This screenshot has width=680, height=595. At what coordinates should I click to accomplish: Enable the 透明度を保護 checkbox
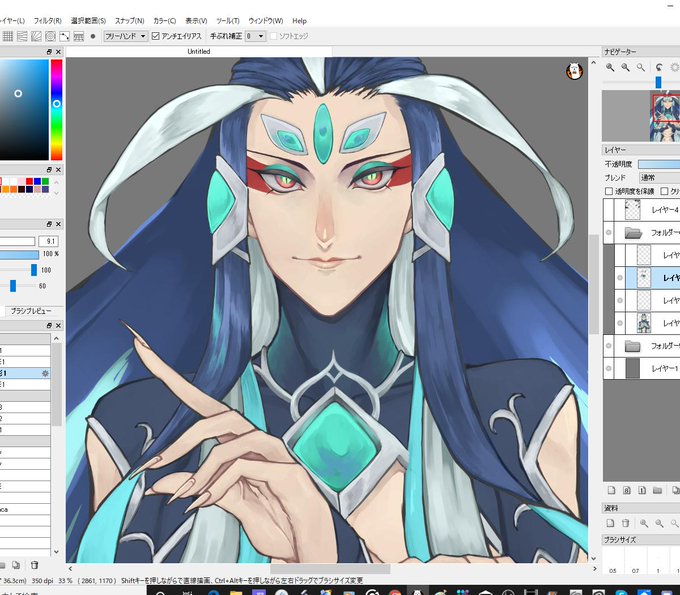[609, 191]
